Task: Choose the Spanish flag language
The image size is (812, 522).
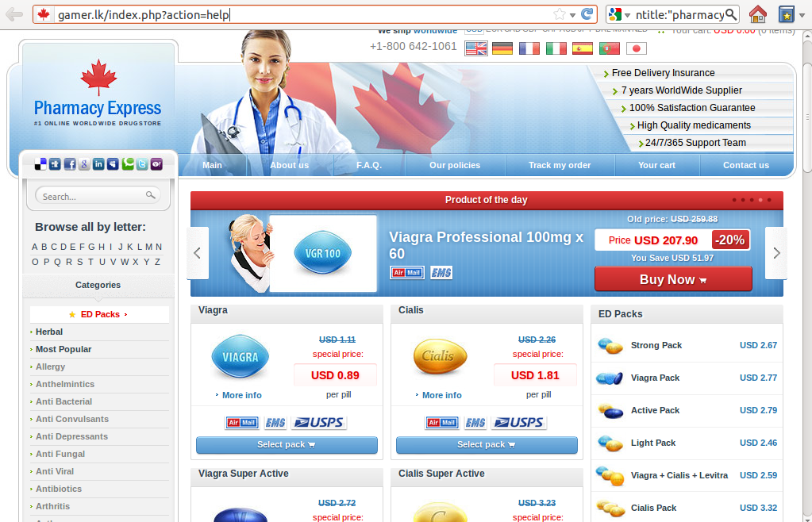Action: click(x=583, y=48)
